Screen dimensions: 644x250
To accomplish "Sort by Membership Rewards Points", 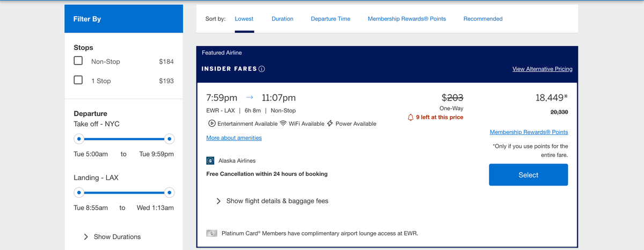I will tap(407, 19).
